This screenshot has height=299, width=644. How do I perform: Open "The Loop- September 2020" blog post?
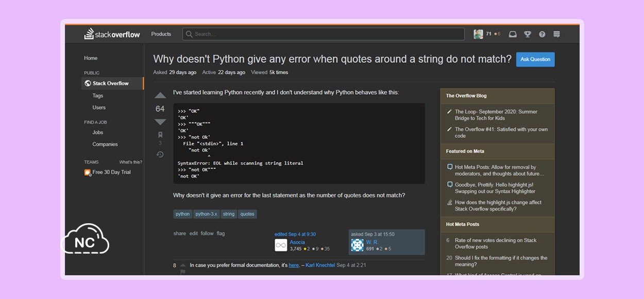tap(496, 115)
